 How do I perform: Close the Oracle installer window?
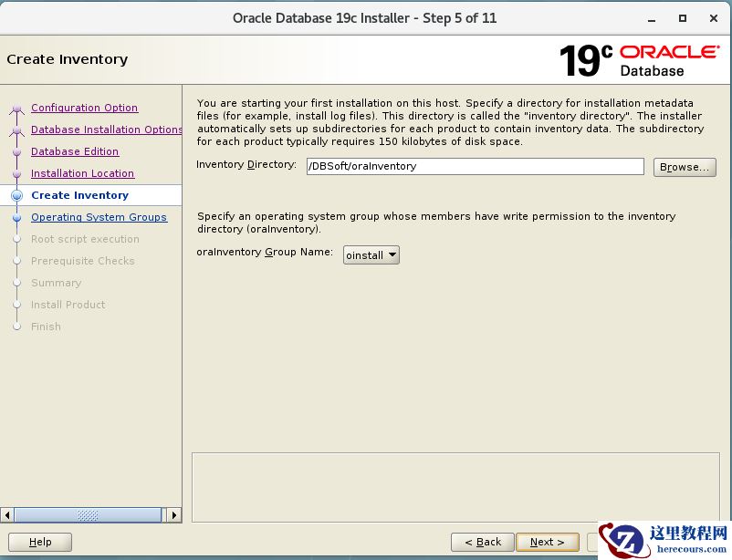[714, 18]
